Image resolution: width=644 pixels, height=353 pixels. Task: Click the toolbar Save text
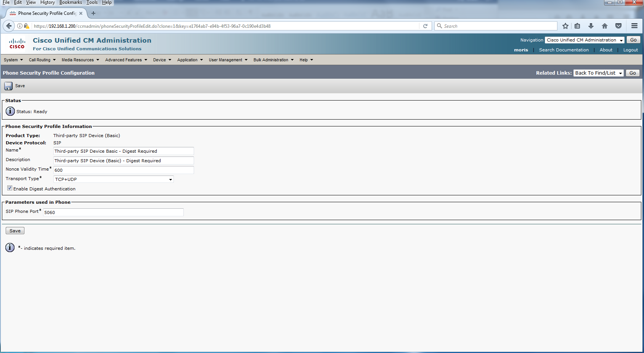(x=20, y=86)
